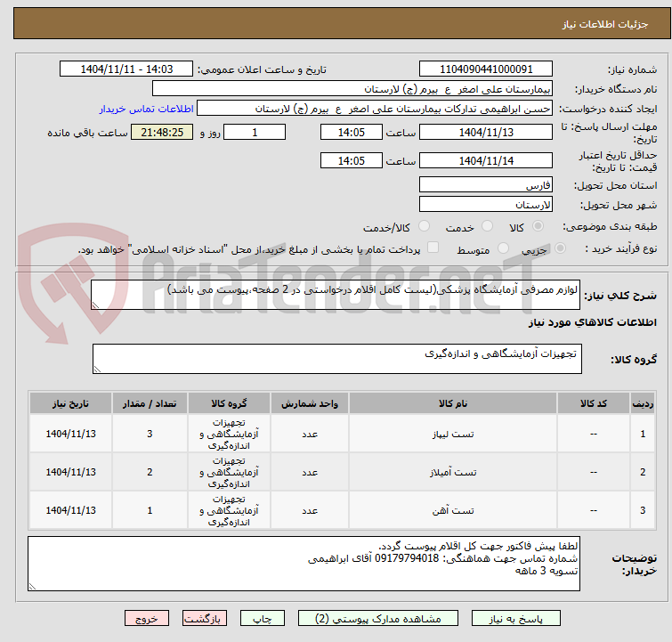Image resolution: width=672 pixels, height=642 pixels.
Task: Click the اطلاعات کالاهای مورد نیاز heading
Action: click(592, 322)
